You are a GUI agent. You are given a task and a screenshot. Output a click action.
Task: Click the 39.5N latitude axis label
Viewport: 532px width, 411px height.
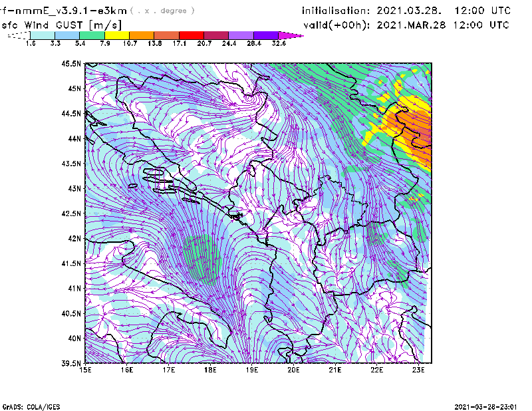tap(71, 363)
